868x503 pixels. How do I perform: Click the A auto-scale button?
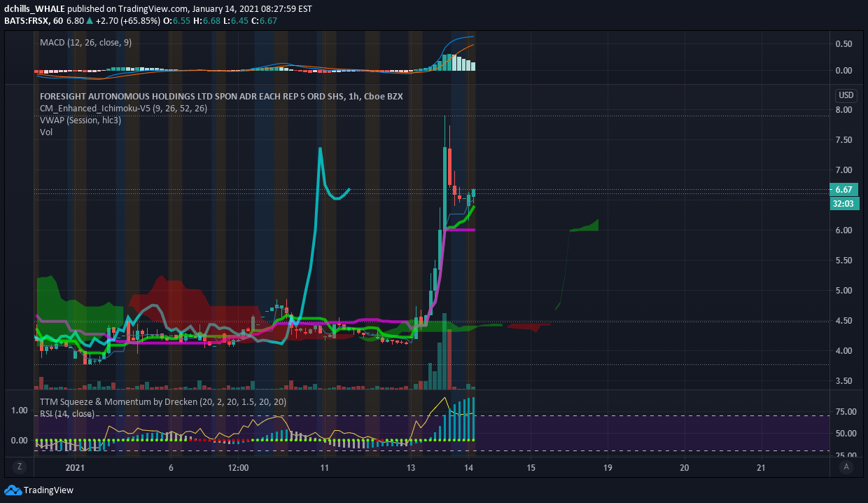[x=846, y=467]
